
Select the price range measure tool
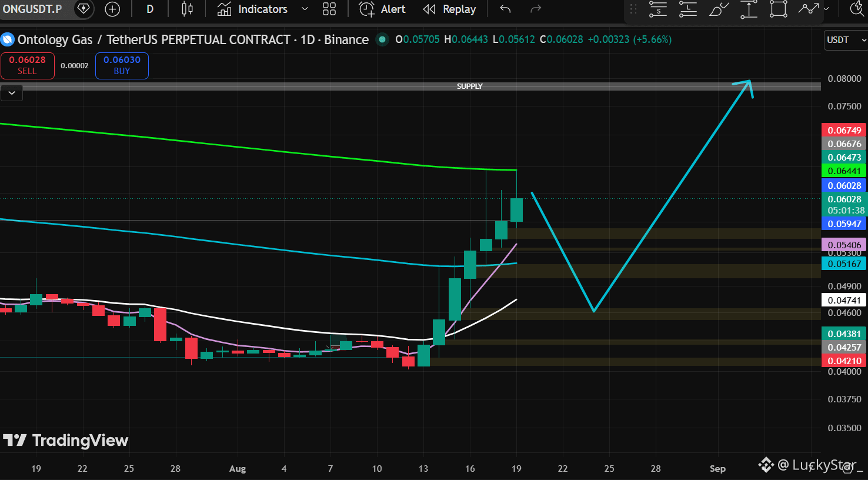(749, 9)
